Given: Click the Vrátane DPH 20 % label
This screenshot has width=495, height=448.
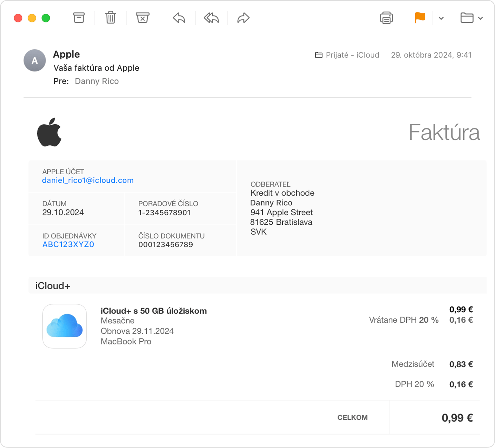Looking at the screenshot, I should (x=404, y=320).
